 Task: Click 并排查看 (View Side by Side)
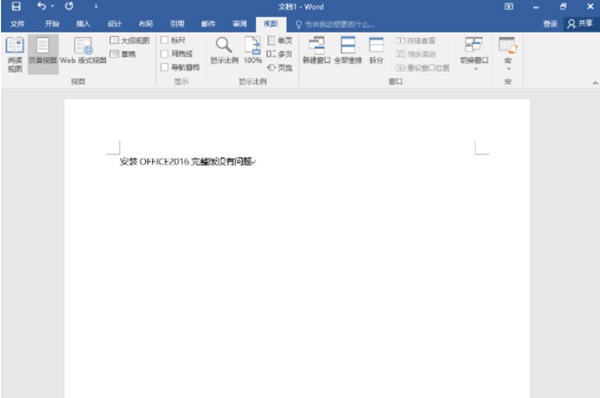(416, 41)
